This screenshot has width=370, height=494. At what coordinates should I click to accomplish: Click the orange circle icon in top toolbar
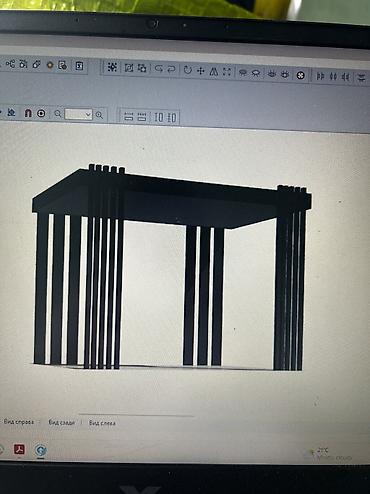50,65
